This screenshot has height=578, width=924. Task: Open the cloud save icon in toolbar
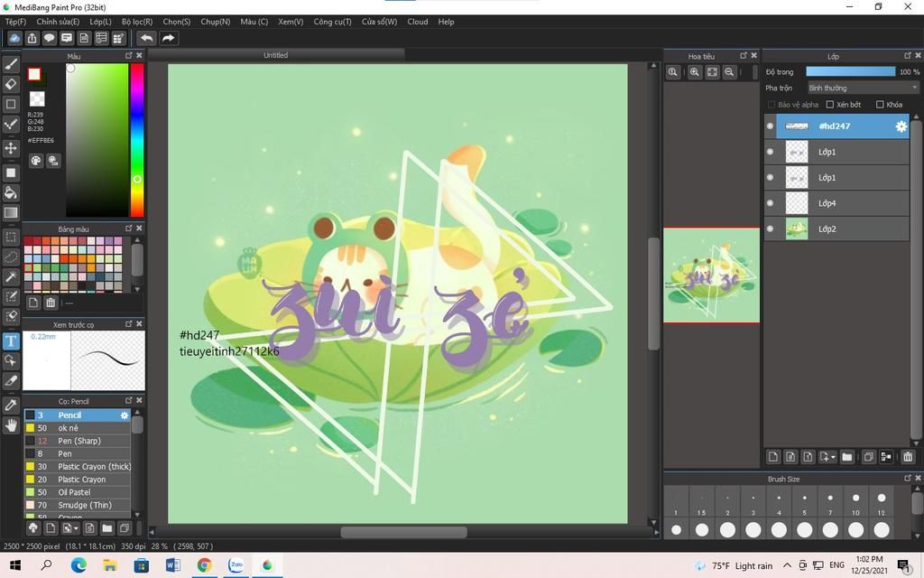pyautogui.click(x=14, y=38)
